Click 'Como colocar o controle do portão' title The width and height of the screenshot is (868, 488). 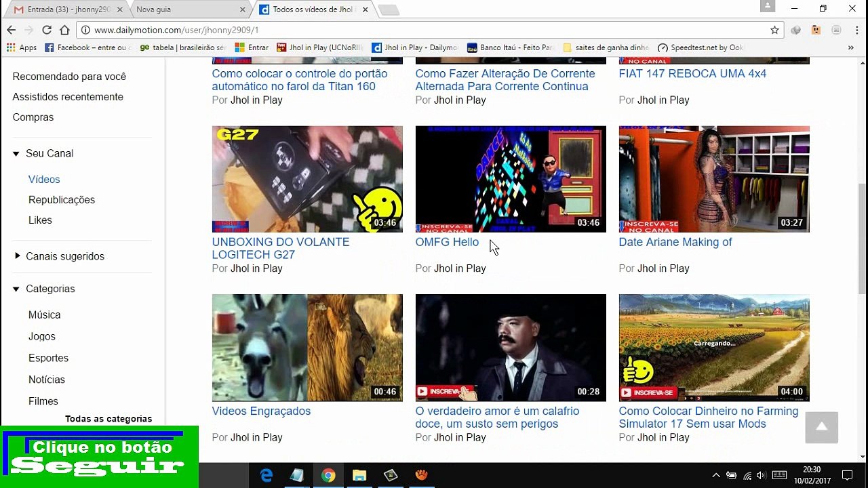(300, 80)
